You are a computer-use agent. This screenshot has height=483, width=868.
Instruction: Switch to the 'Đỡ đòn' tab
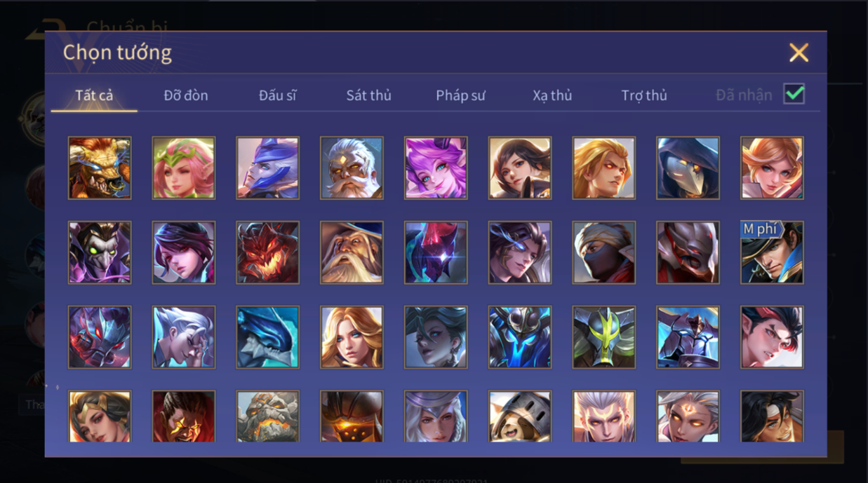[186, 95]
